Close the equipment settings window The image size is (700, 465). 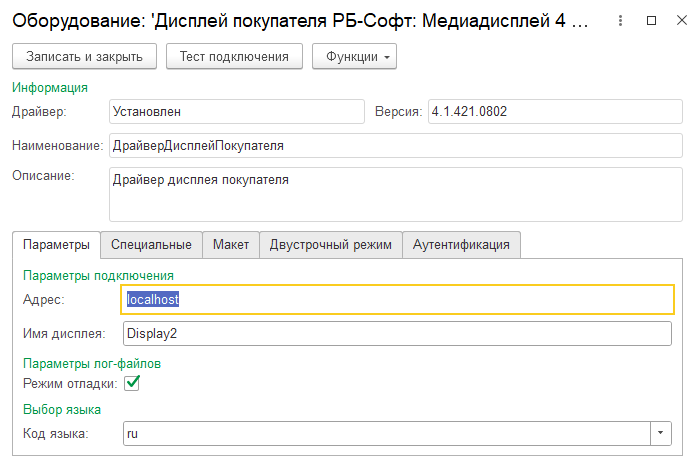coord(679,20)
